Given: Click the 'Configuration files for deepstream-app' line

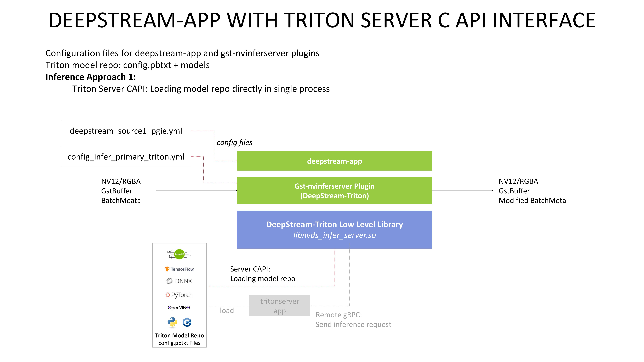Looking at the screenshot, I should (182, 54).
